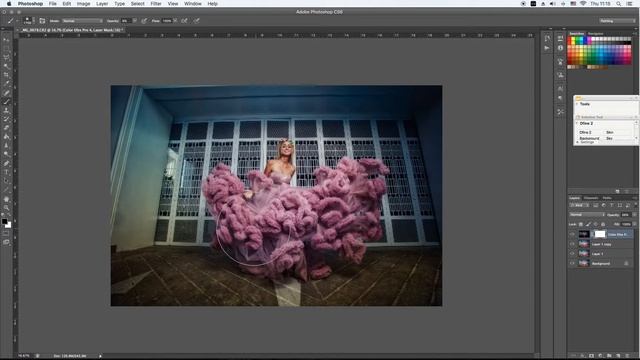Click the Window menu
This screenshot has width=640, height=360.
point(193,4)
